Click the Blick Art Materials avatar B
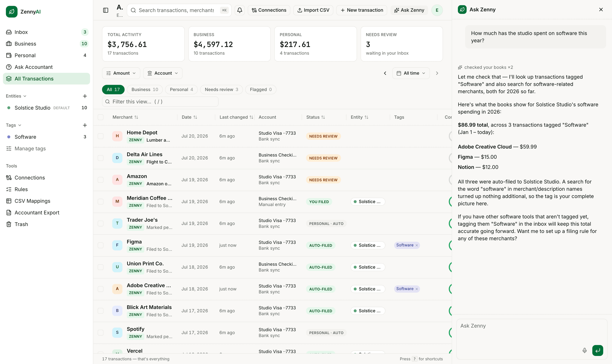 pos(117,311)
